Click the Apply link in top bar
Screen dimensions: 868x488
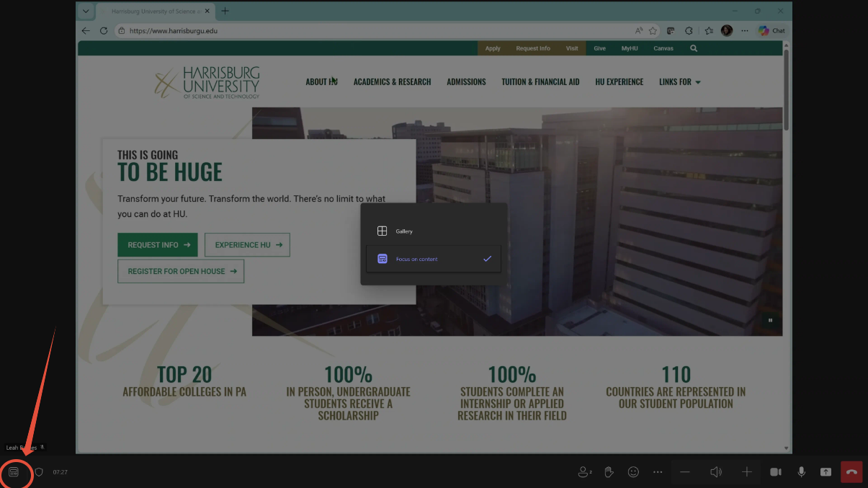pos(493,48)
